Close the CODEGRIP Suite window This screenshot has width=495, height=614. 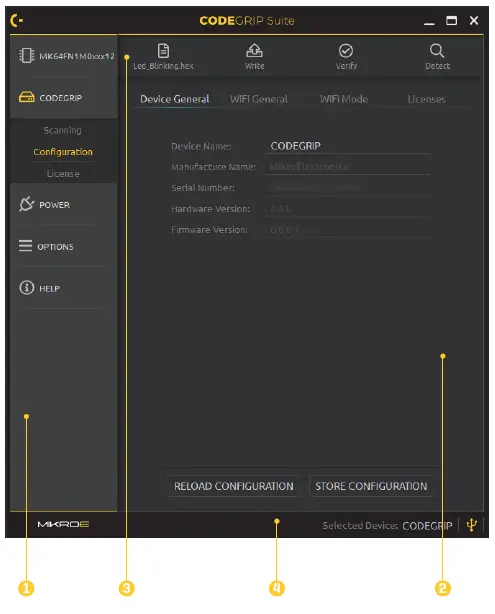pos(474,20)
